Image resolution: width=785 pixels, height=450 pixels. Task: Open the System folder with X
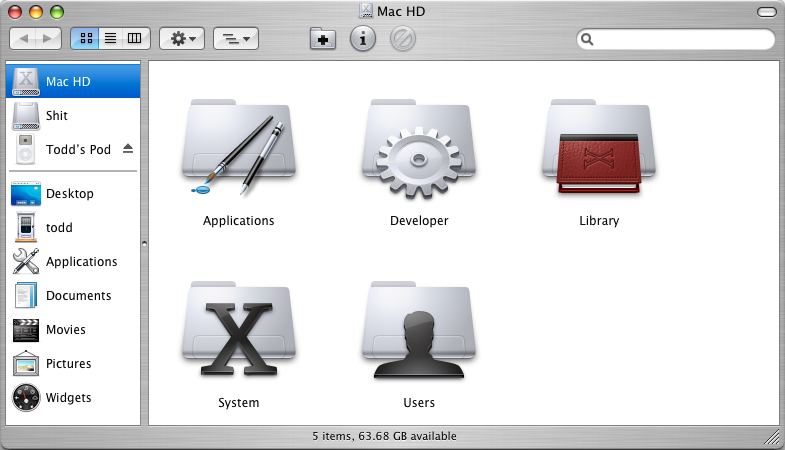tap(239, 328)
